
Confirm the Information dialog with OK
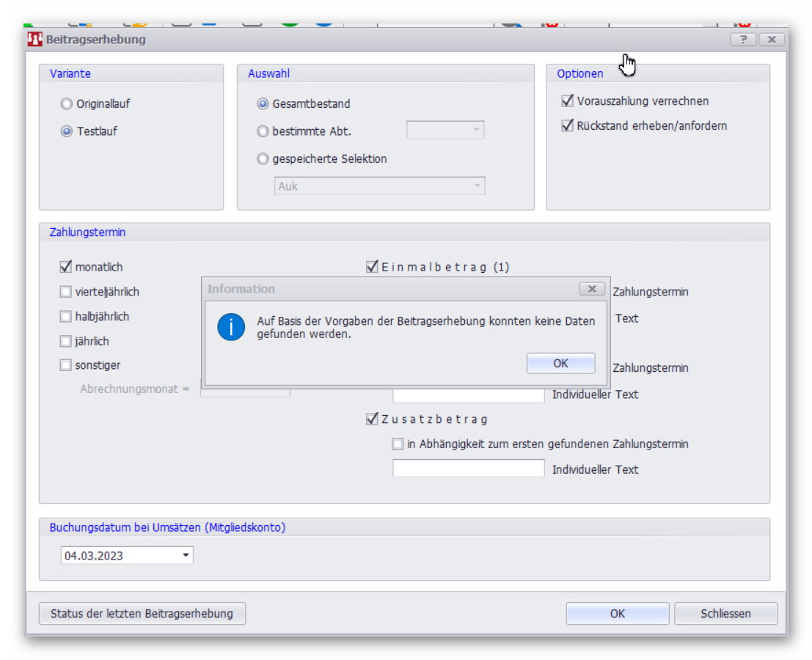point(560,363)
